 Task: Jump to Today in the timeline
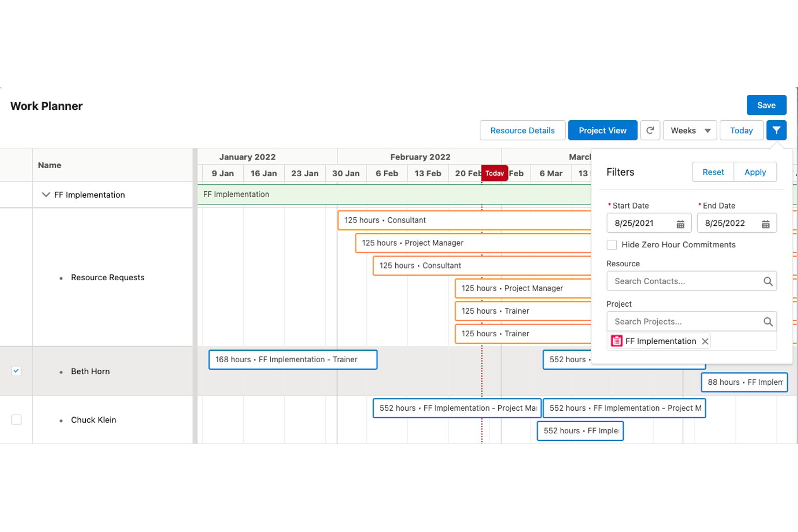741,130
